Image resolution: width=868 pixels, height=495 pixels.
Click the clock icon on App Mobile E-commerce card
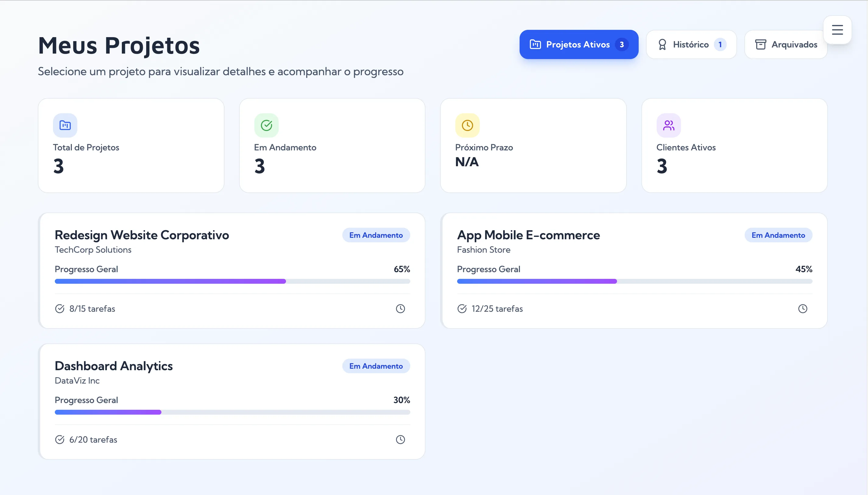pos(803,309)
